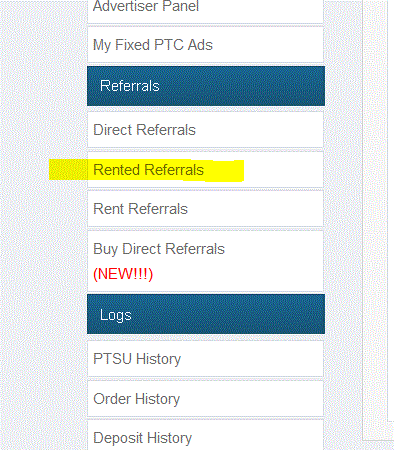Viewport: 394px width, 450px height.
Task: Open the Direct Referrals page
Action: pos(205,130)
